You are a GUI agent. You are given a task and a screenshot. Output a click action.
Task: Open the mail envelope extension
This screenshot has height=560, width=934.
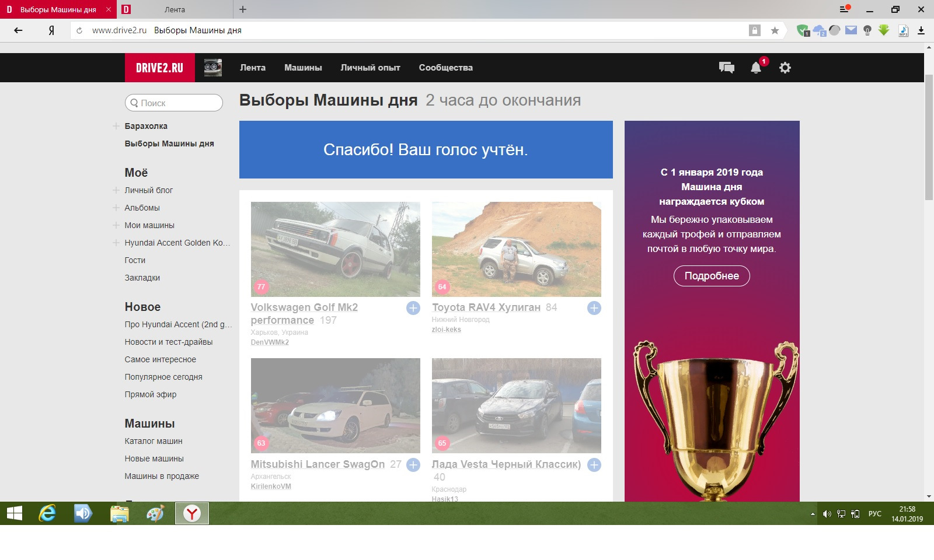tap(851, 30)
